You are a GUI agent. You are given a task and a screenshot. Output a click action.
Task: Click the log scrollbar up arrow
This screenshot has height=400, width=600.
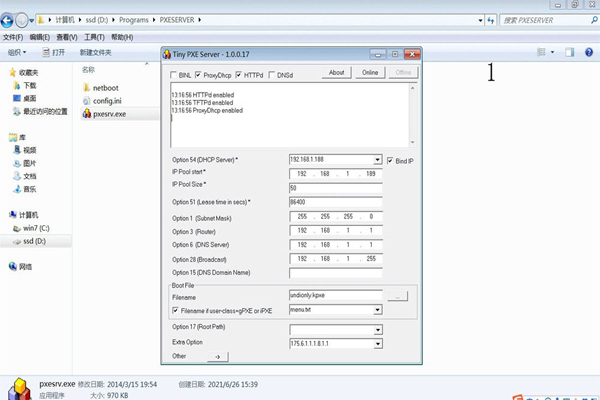(412, 88)
